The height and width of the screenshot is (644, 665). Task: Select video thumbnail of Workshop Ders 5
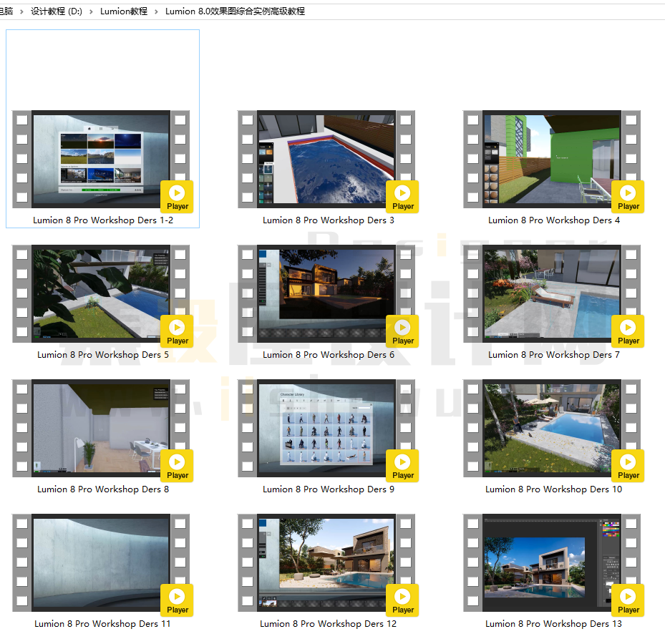point(101,294)
